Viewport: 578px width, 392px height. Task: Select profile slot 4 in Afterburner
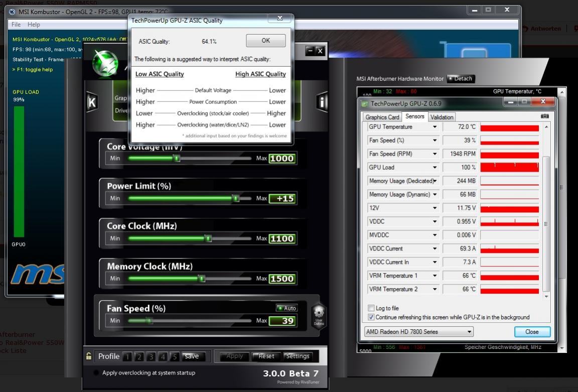tap(163, 356)
